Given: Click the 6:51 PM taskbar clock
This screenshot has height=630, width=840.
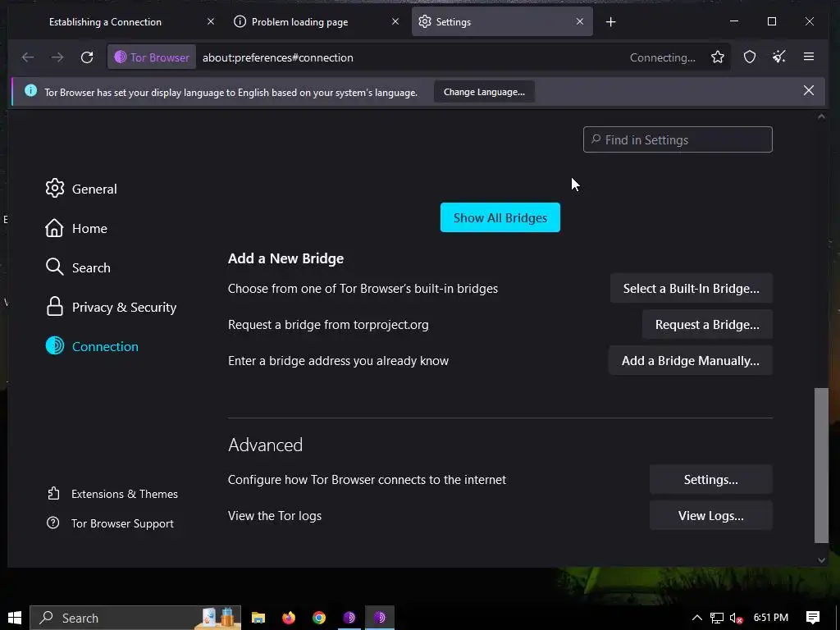Looking at the screenshot, I should tap(771, 617).
